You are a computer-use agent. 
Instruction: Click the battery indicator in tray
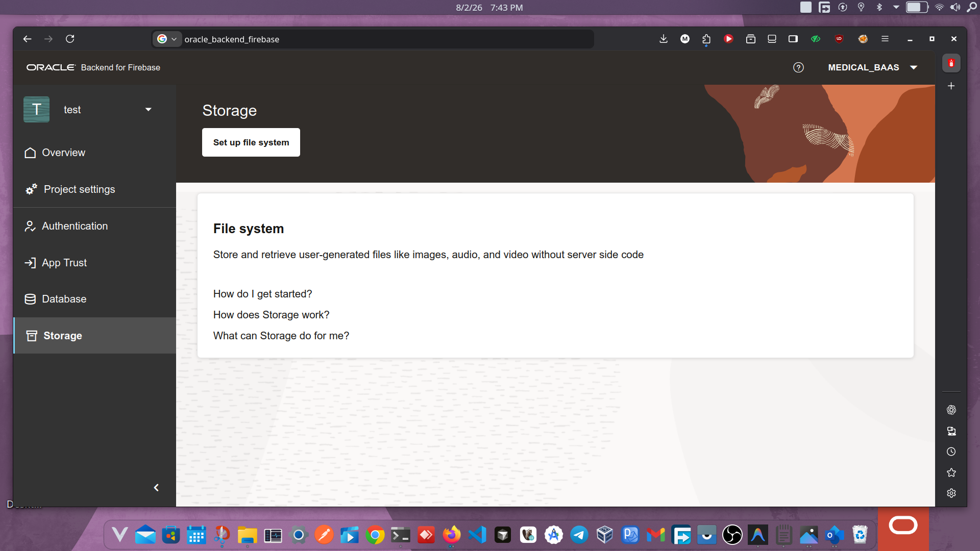click(x=917, y=7)
